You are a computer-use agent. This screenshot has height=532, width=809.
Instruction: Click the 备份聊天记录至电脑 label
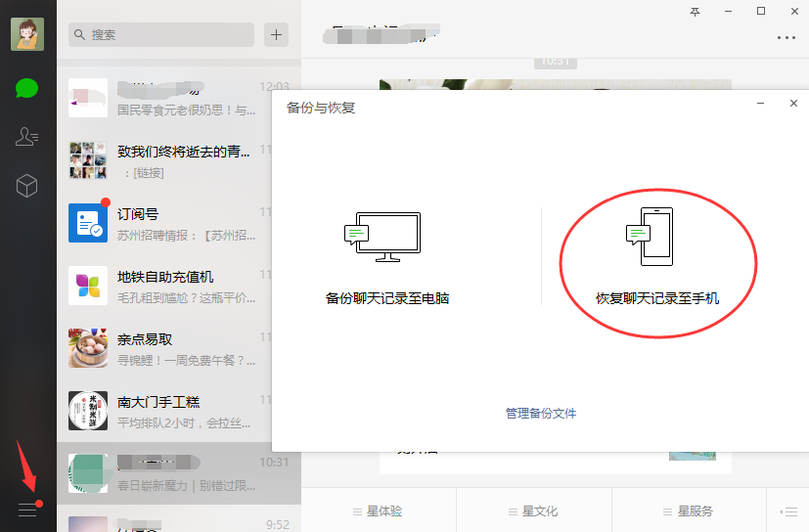coord(387,298)
